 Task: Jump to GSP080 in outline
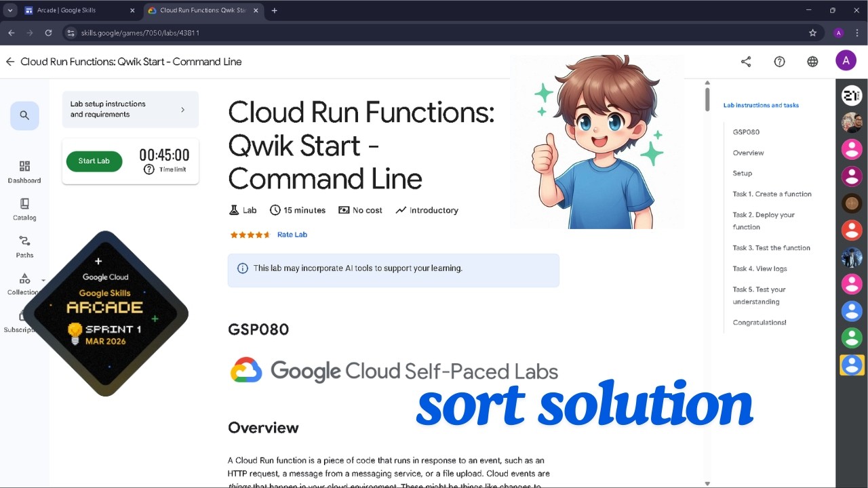pyautogui.click(x=746, y=132)
